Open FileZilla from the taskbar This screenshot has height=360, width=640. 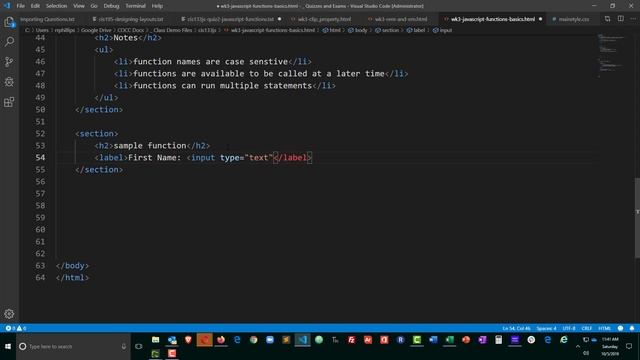point(351,340)
